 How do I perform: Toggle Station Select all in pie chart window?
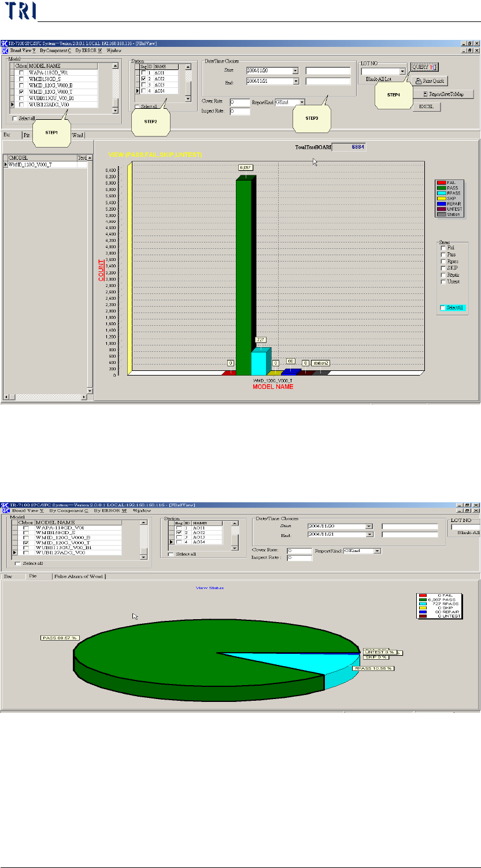(170, 554)
